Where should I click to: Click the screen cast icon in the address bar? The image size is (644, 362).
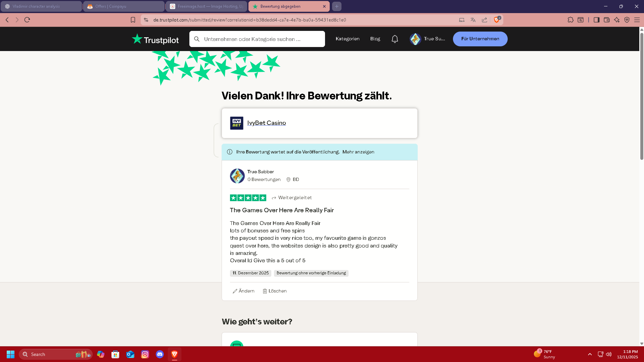[x=462, y=20]
